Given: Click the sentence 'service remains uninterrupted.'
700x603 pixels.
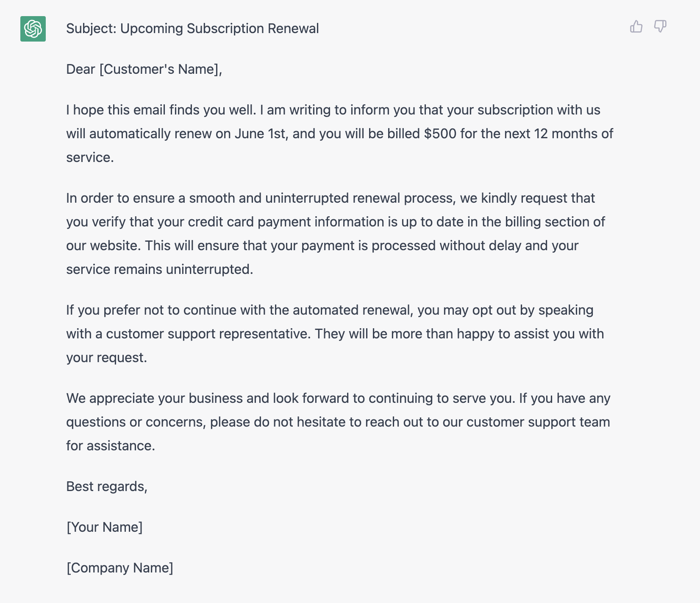Looking at the screenshot, I should (160, 269).
